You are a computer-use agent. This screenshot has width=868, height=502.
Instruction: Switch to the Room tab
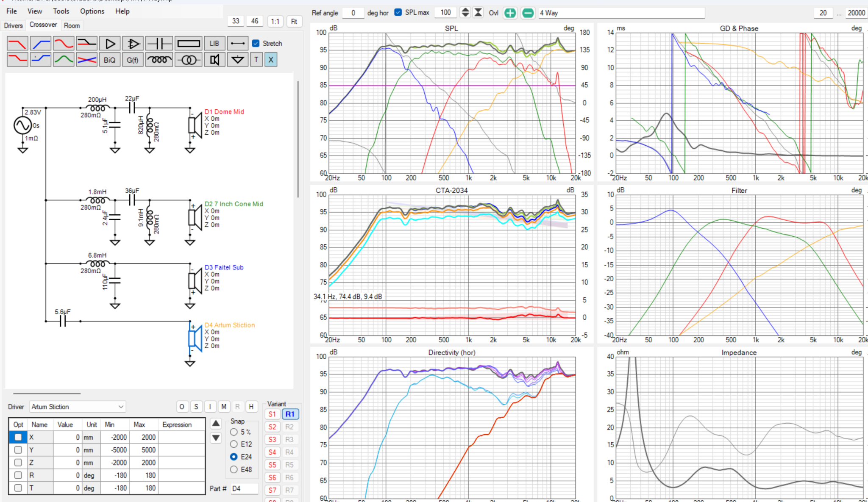pos(72,25)
